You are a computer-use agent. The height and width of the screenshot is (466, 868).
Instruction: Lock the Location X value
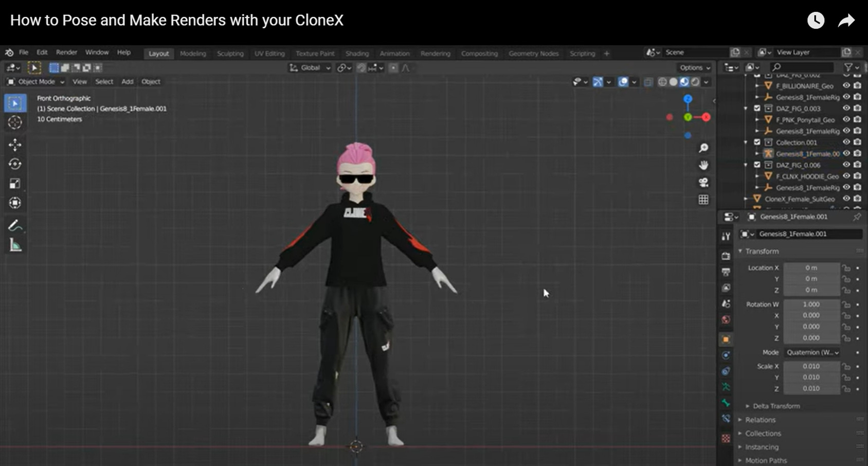click(x=846, y=268)
